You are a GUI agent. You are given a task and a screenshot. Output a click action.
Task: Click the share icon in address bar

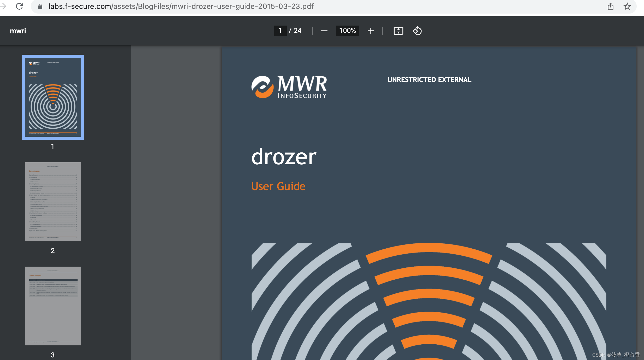point(610,6)
